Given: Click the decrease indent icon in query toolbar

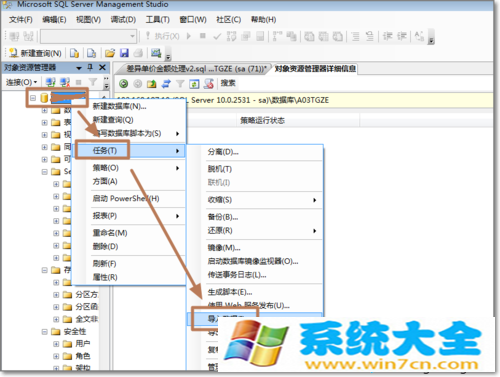Looking at the screenshot, I should (388, 36).
